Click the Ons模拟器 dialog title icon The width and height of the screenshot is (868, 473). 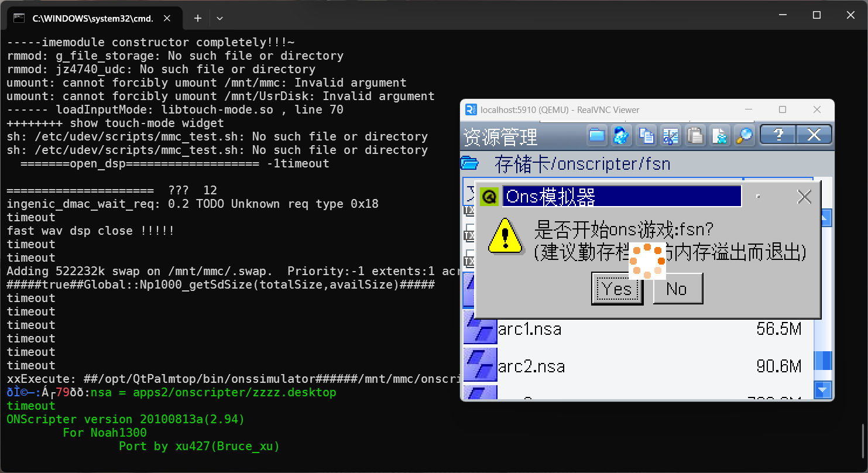pos(489,196)
